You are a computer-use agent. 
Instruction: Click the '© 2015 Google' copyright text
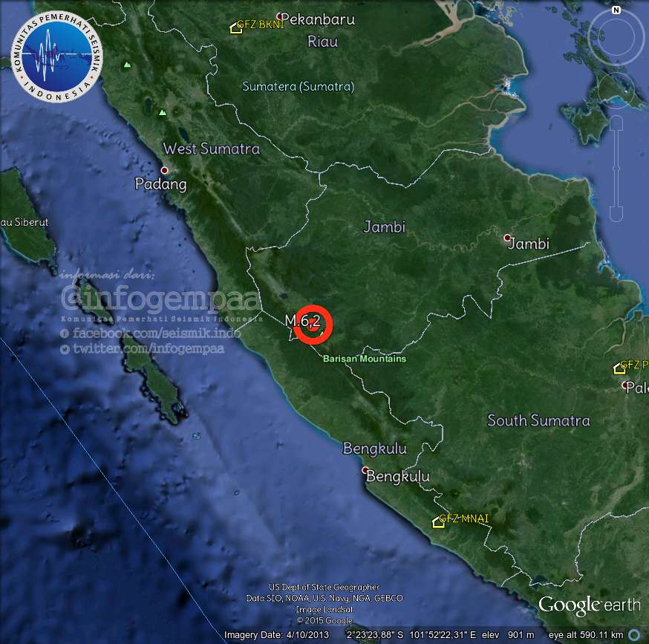coord(324,620)
